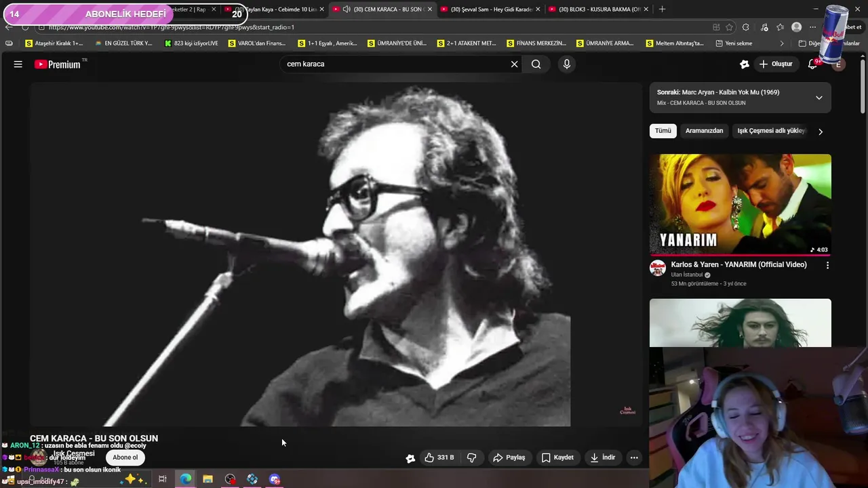This screenshot has width=868, height=488.
Task: Select the Işık Çeşmesi adlı yükleyen chip
Action: coord(771,131)
